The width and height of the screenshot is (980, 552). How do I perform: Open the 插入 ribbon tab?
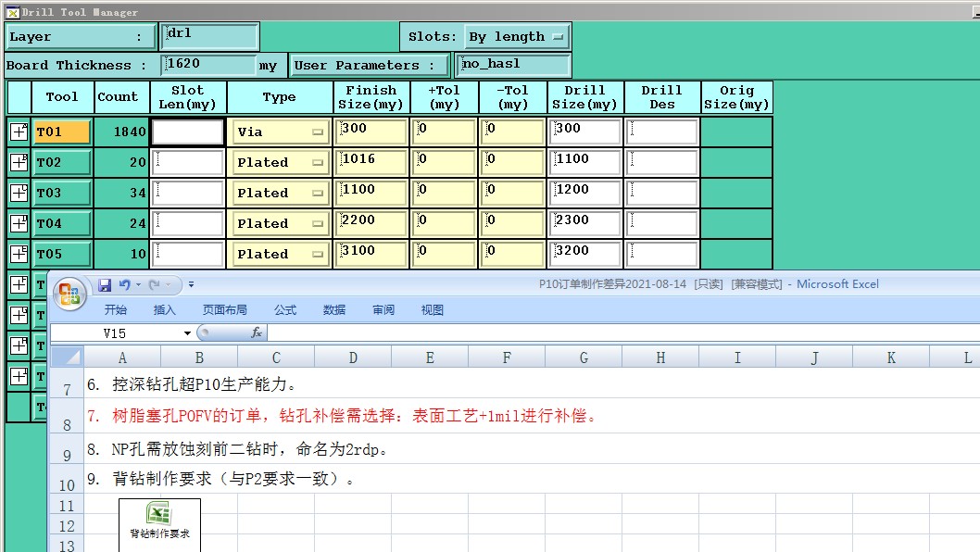point(164,310)
